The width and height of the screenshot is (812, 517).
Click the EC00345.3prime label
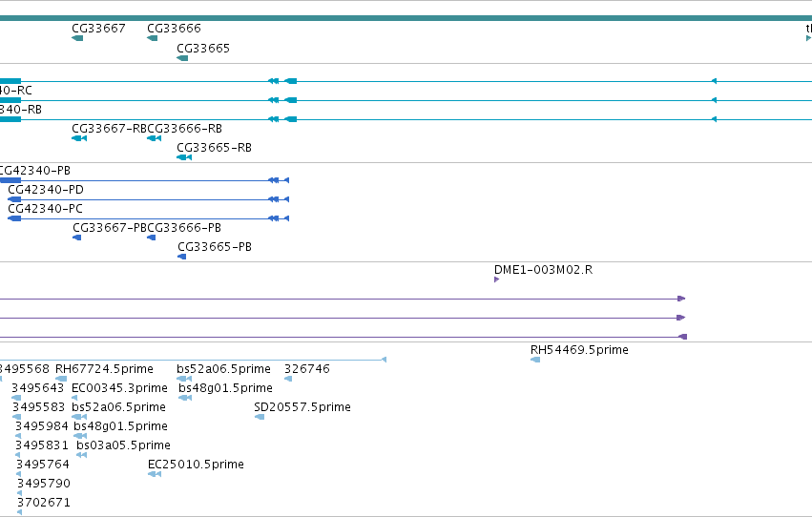119,388
